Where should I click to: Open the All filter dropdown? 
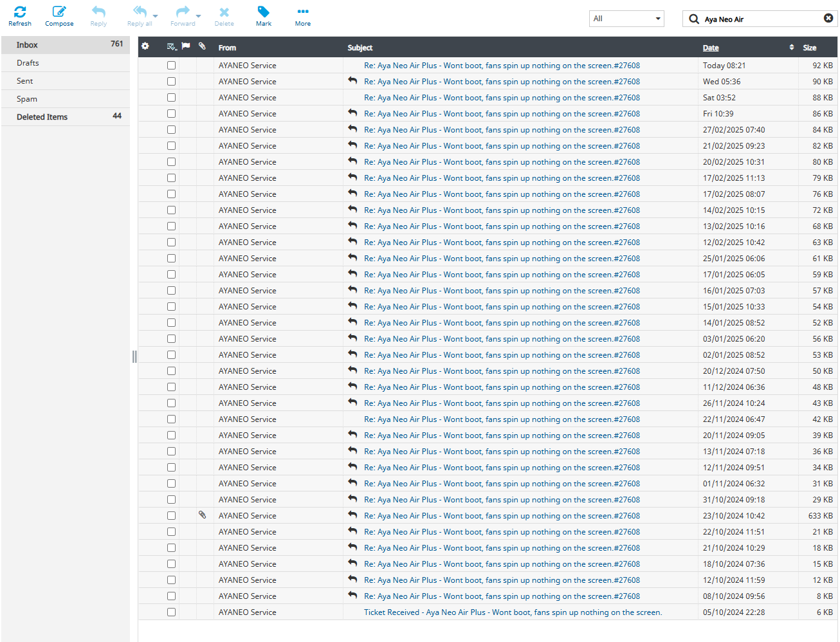pos(626,19)
